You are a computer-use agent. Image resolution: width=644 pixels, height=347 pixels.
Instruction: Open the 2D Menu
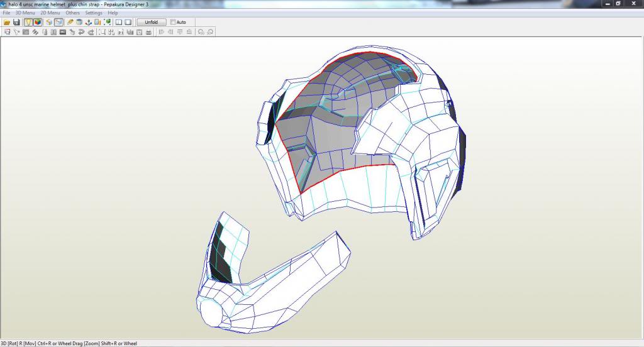(x=50, y=13)
